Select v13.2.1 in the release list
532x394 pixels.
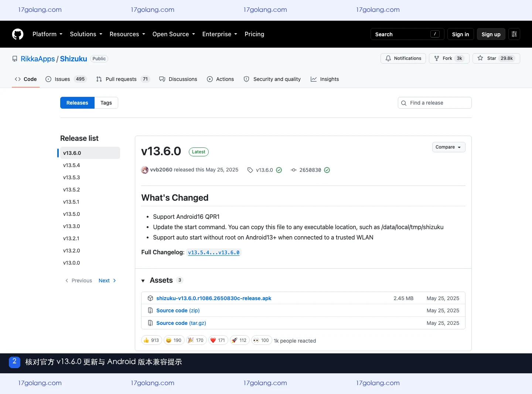click(x=90, y=238)
